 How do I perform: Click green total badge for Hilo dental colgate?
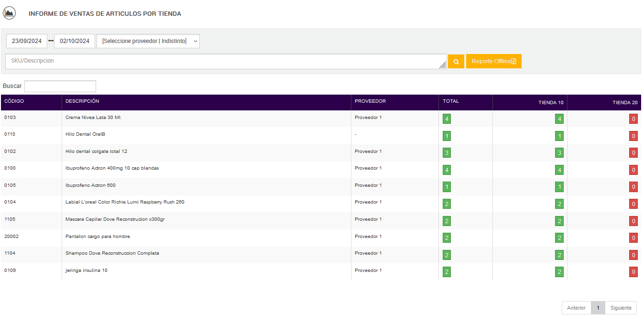(447, 153)
